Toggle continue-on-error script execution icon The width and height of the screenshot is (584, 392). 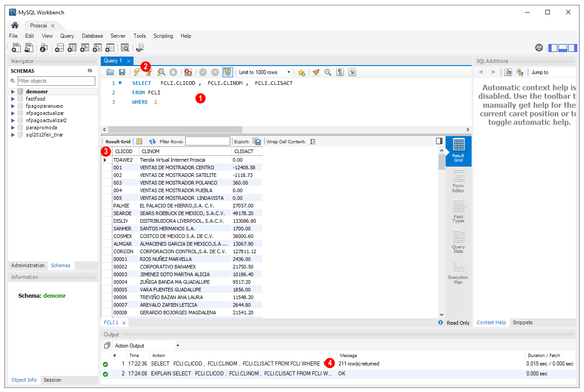pyautogui.click(x=188, y=72)
